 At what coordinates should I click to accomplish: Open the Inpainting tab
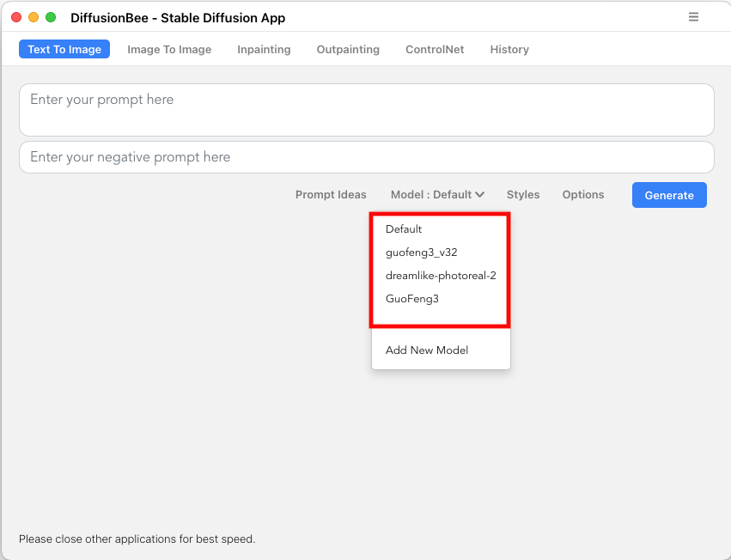click(x=264, y=50)
